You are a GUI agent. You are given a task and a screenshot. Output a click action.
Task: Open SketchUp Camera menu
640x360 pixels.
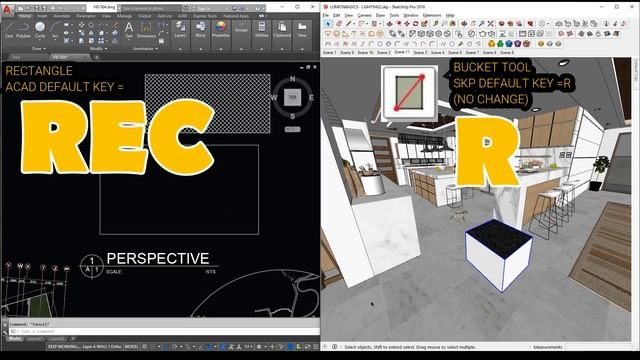(364, 15)
